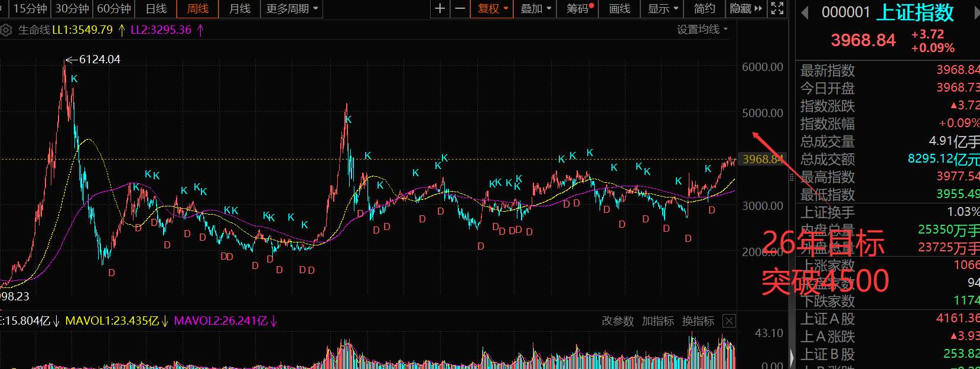This screenshot has width=980, height=369.
Task: Click the 最新指数 row label
Action: [827, 70]
